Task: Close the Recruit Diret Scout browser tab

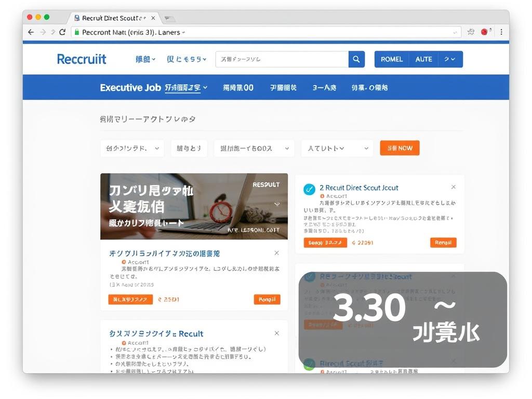Action: click(x=153, y=18)
